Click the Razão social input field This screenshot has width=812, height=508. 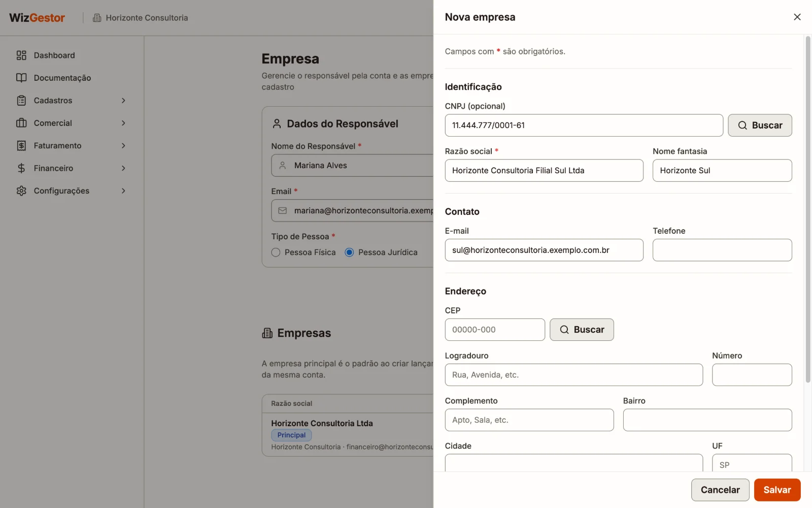pyautogui.click(x=544, y=171)
